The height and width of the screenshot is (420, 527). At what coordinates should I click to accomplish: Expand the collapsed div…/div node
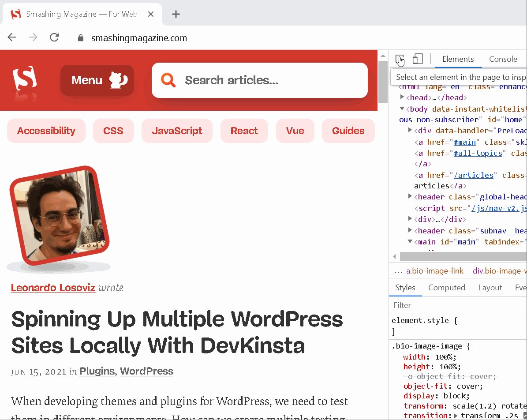point(410,219)
